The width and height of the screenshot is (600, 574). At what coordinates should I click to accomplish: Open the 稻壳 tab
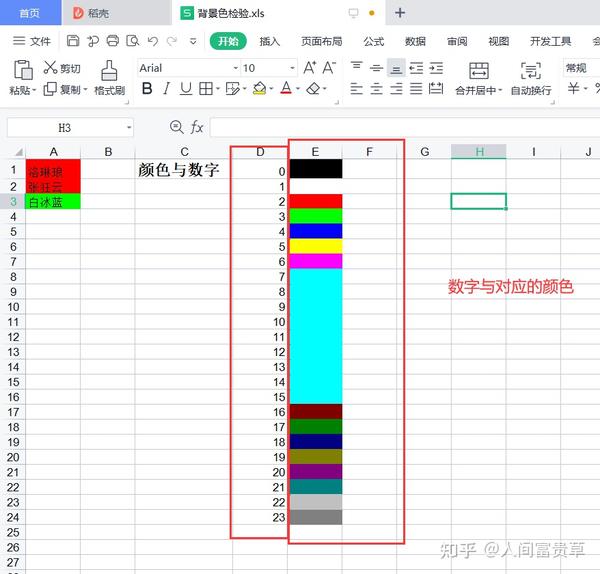(116, 13)
